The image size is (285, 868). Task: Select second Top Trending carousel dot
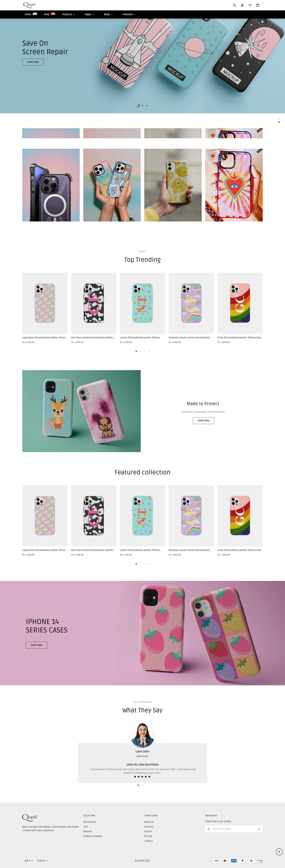(x=140, y=351)
